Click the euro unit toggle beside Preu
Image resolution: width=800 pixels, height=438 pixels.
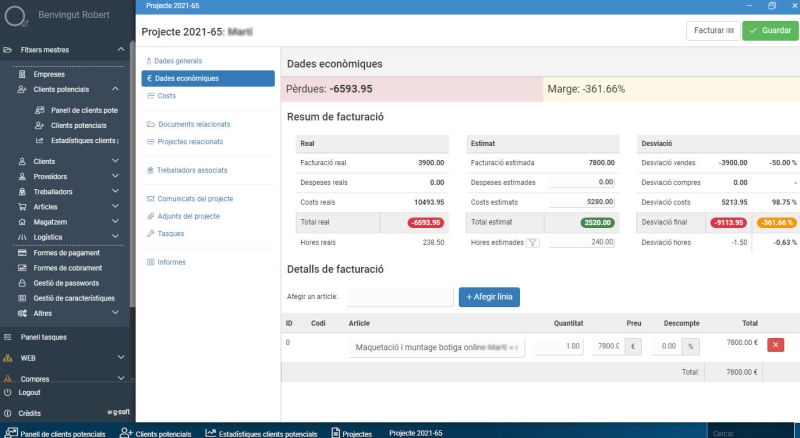634,346
